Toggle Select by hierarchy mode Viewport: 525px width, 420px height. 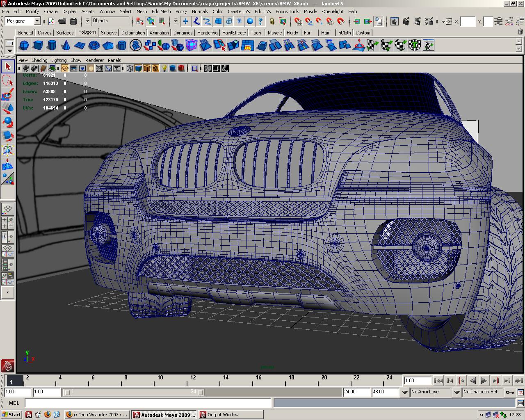click(139, 21)
